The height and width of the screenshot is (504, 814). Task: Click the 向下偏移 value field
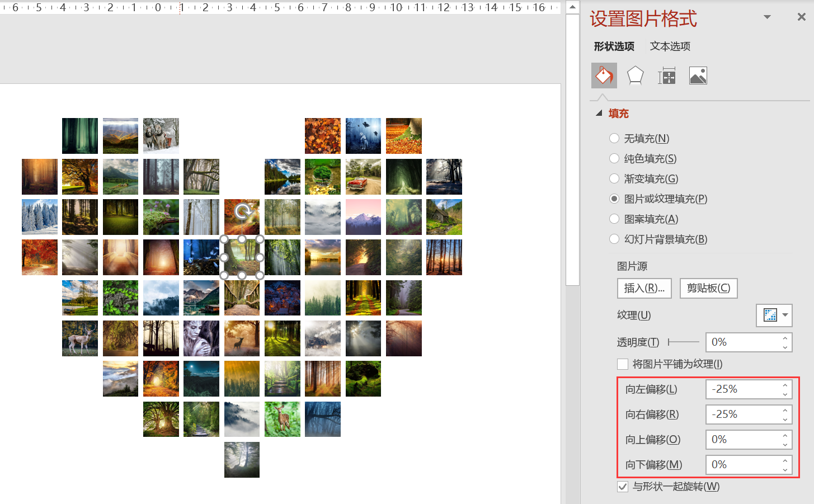(x=742, y=465)
